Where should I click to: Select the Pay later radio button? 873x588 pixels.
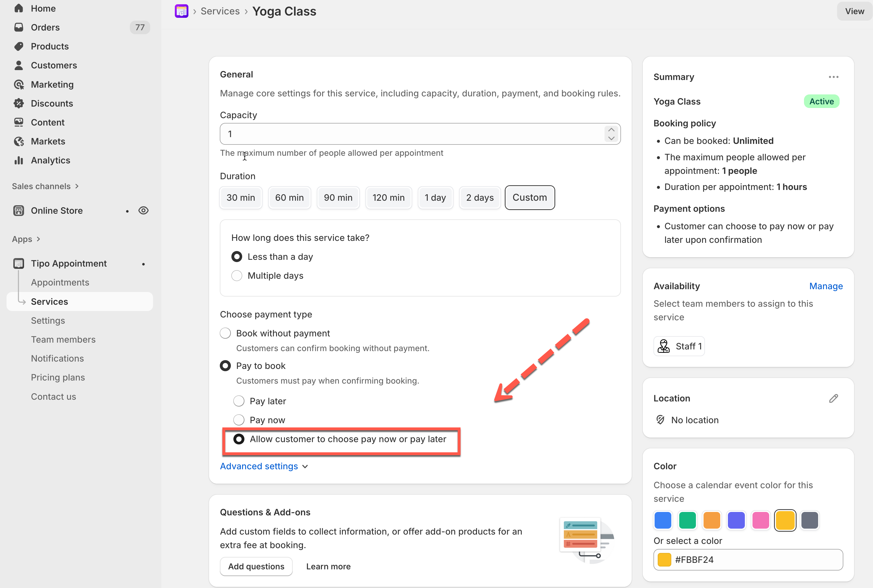coord(238,401)
